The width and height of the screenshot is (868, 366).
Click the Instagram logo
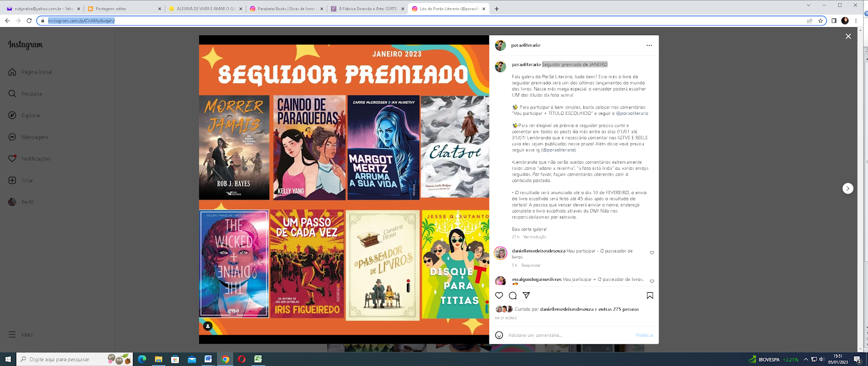coord(25,45)
